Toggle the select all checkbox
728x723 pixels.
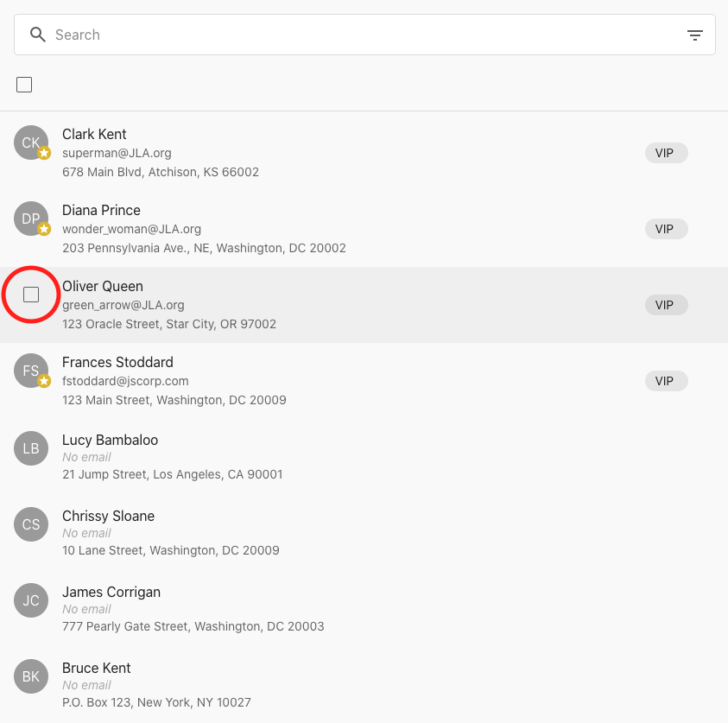(x=24, y=85)
